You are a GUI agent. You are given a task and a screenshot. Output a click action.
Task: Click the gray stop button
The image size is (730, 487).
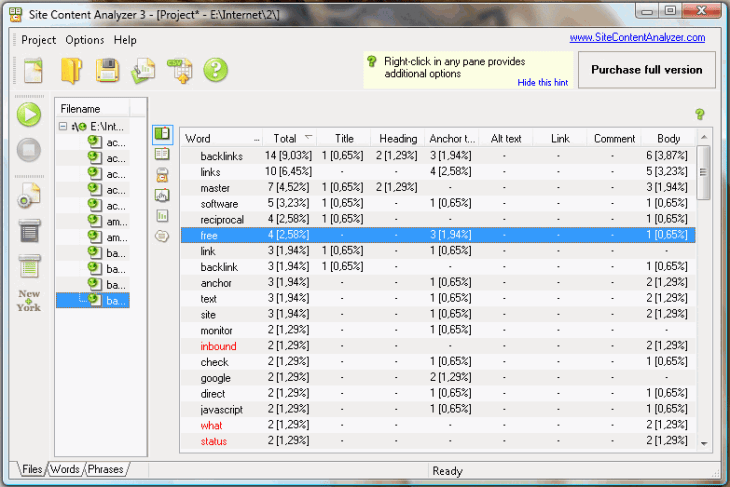(29, 150)
